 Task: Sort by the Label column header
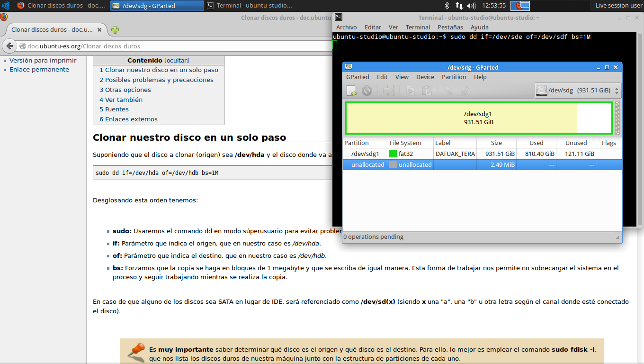click(455, 143)
